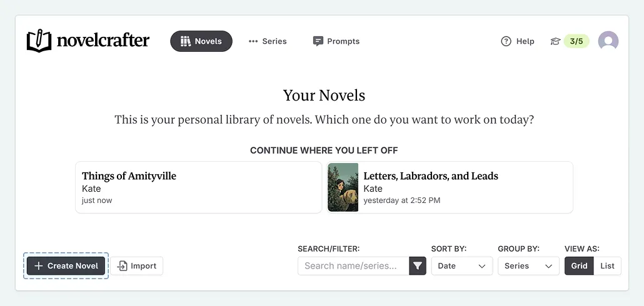Open the Sort By Date dropdown

click(461, 266)
